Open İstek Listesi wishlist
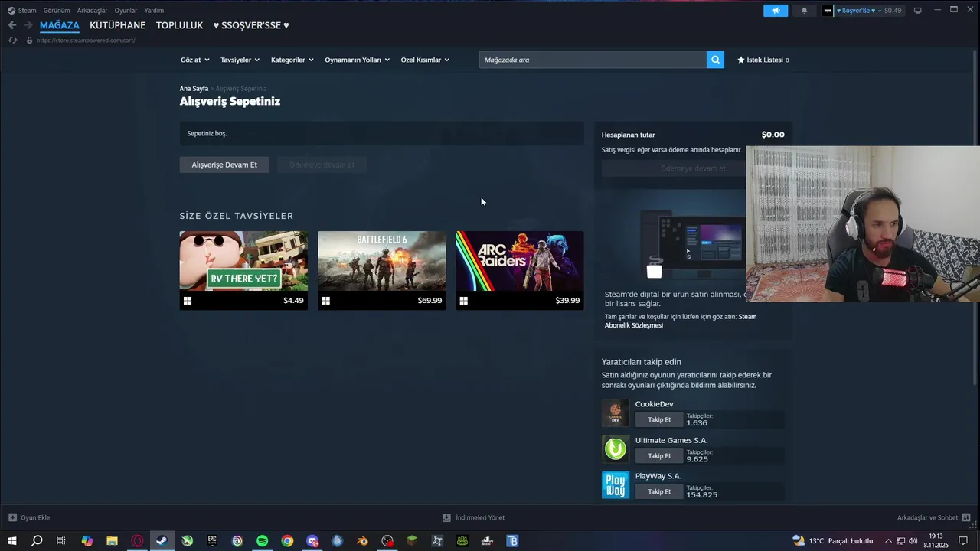Image resolution: width=980 pixels, height=551 pixels. click(x=763, y=60)
